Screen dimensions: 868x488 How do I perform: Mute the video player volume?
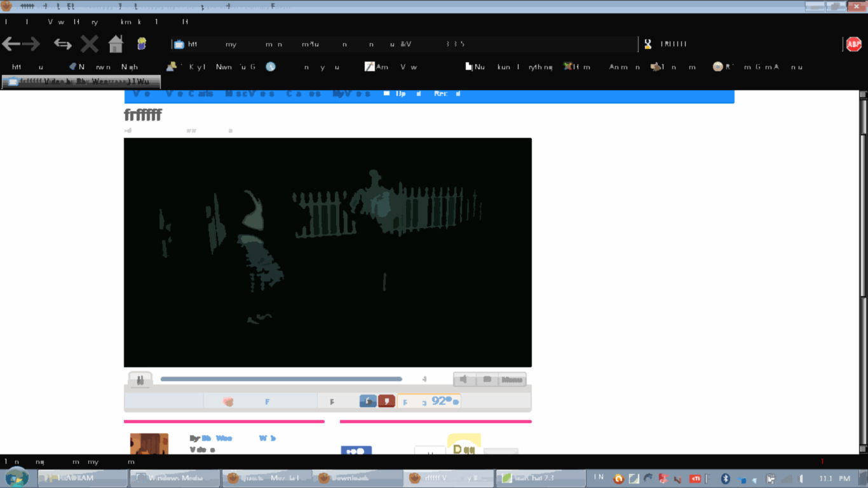click(465, 379)
